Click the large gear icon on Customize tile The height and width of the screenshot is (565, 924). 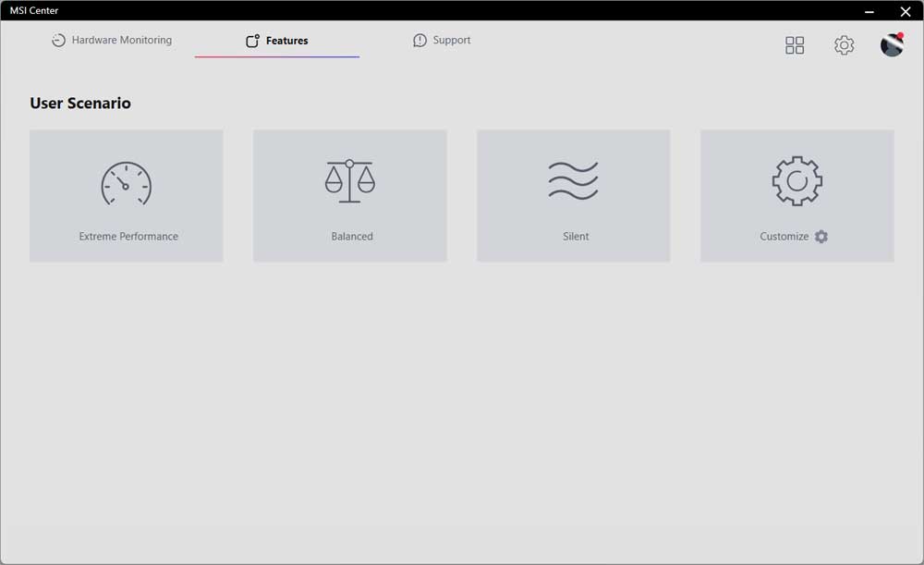pyautogui.click(x=796, y=181)
